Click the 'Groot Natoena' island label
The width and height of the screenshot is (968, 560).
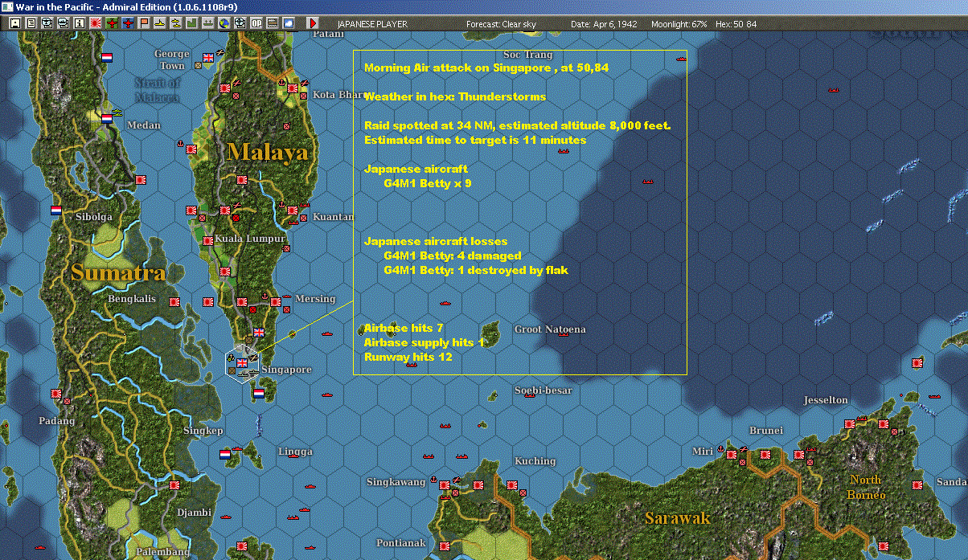(x=550, y=329)
